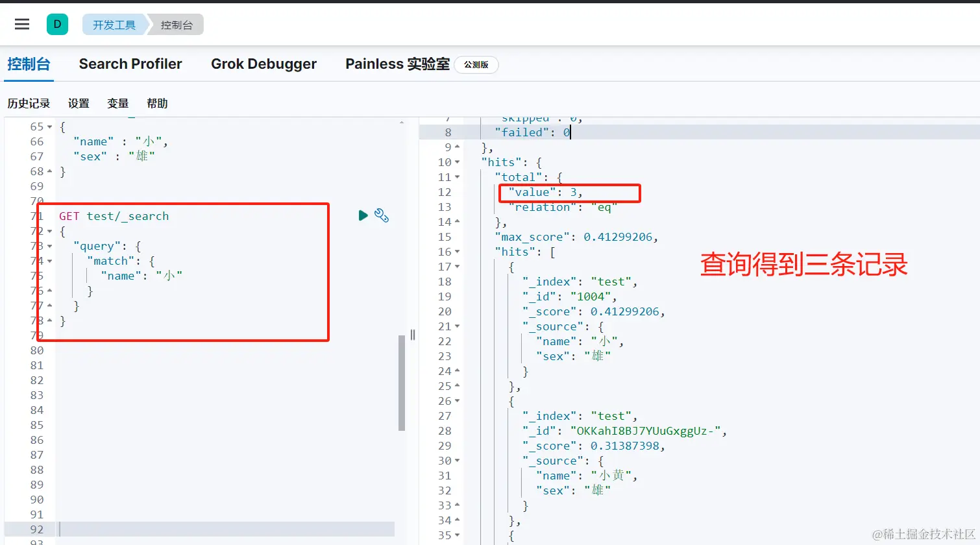The width and height of the screenshot is (980, 545).
Task: Click "_index": "test" on output line 27
Action: (580, 416)
